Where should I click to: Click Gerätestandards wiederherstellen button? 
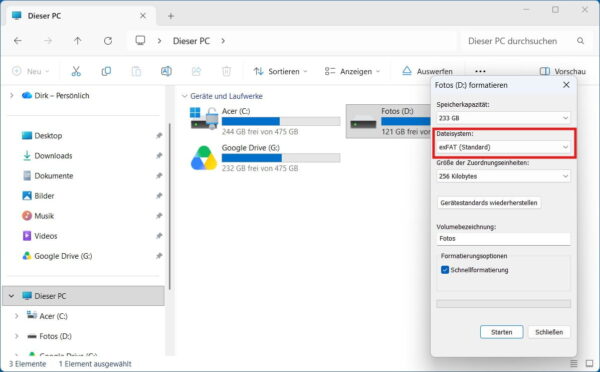(489, 202)
